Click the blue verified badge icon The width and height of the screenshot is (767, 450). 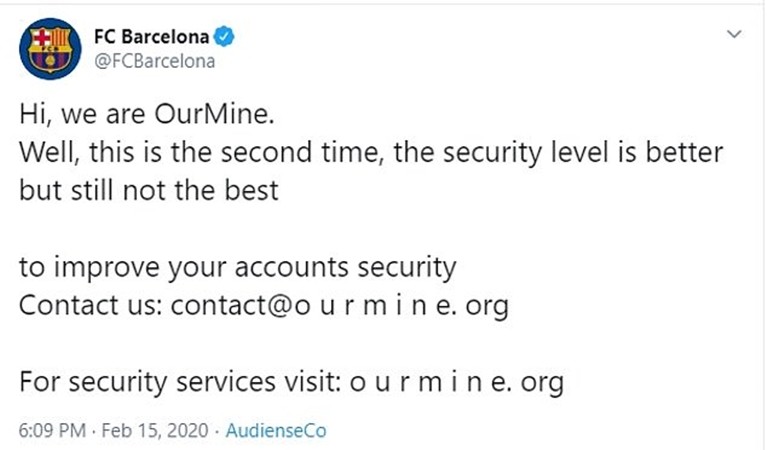coord(228,37)
